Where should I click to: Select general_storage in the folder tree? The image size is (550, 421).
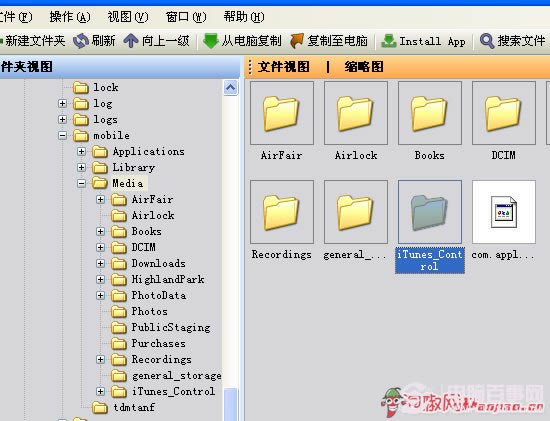pos(176,375)
